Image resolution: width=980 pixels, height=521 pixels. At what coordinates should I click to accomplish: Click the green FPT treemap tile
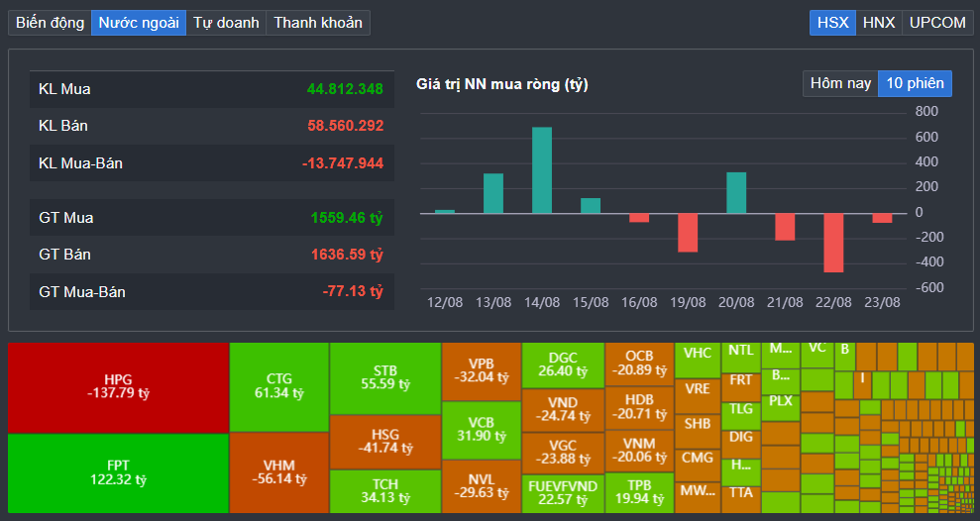click(x=118, y=472)
